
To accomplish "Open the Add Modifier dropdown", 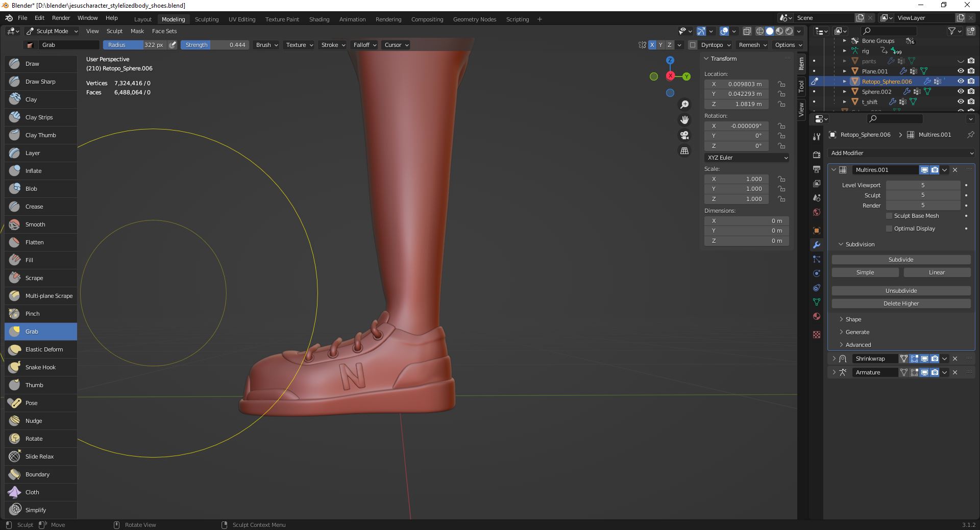I will click(901, 153).
